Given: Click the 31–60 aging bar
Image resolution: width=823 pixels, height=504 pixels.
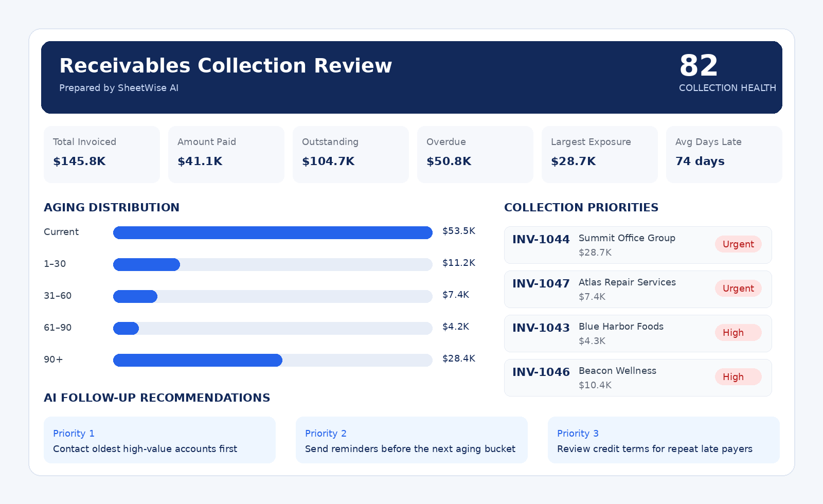Looking at the screenshot, I should coord(273,296).
